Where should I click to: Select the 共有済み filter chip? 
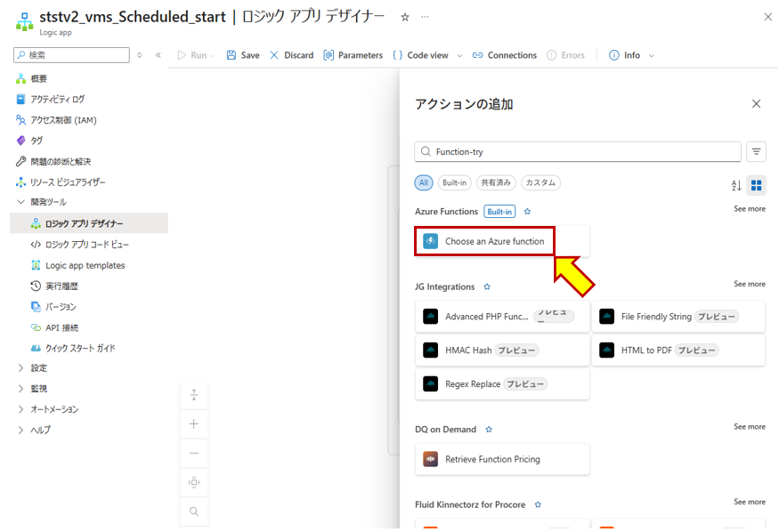[x=496, y=182]
